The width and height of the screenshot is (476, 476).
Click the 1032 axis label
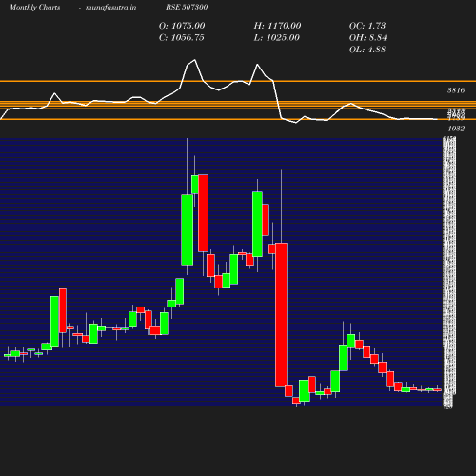point(456,129)
